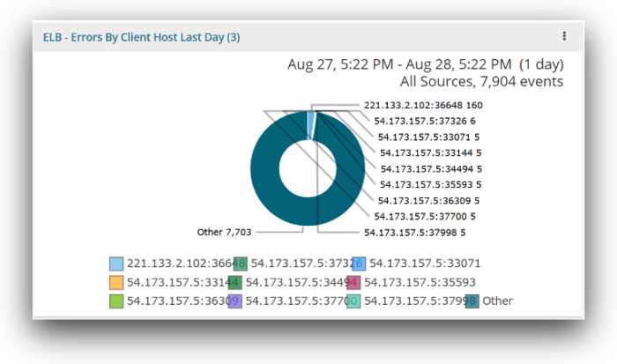Click the orange swatch for 54.173.157.5:33144

click(x=116, y=282)
